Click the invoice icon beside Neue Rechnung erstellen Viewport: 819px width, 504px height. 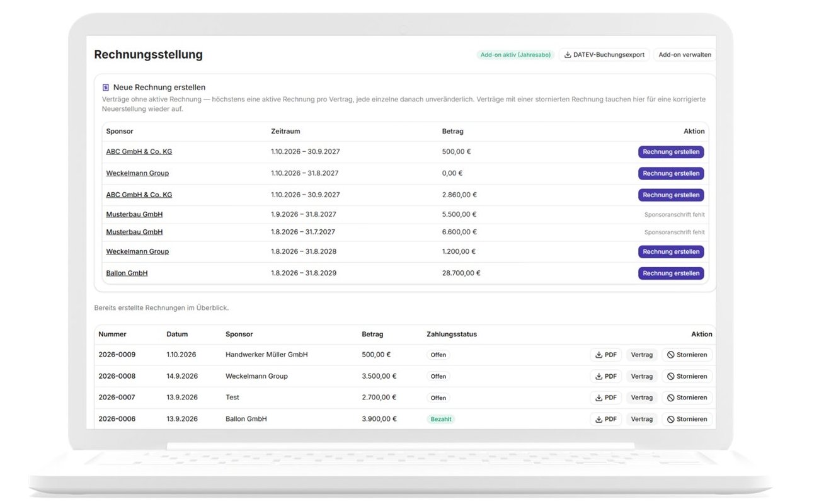point(106,88)
